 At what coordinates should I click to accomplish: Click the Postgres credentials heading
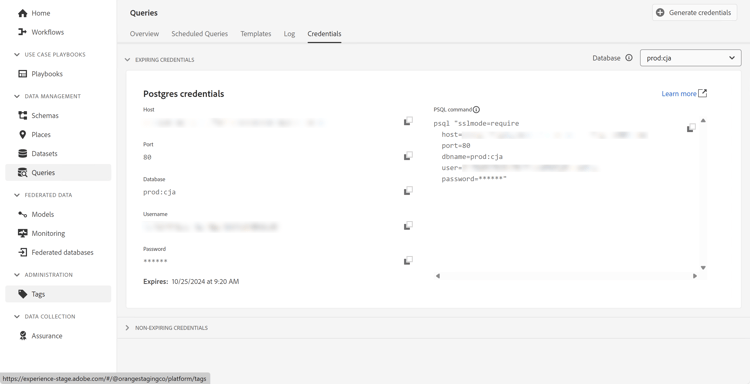(x=184, y=94)
